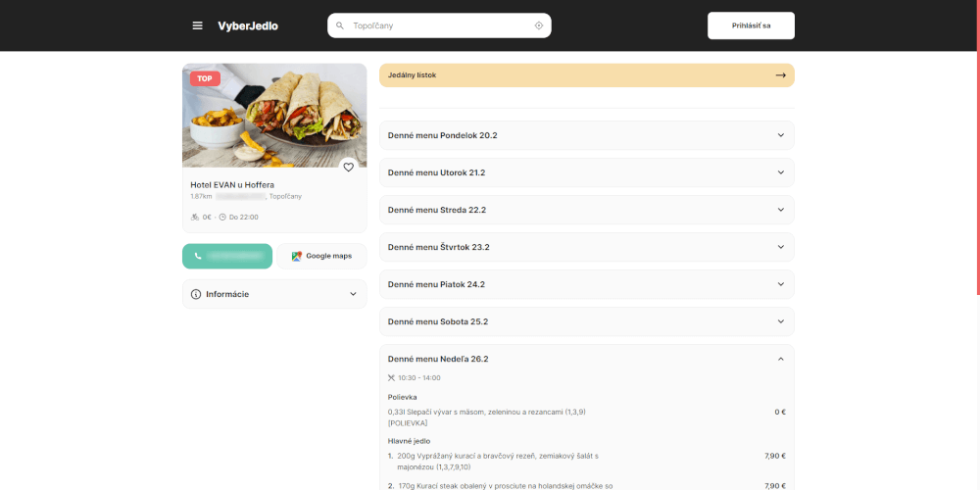Screen dimensions: 980x490
Task: Click the green phone call button
Action: tap(227, 256)
